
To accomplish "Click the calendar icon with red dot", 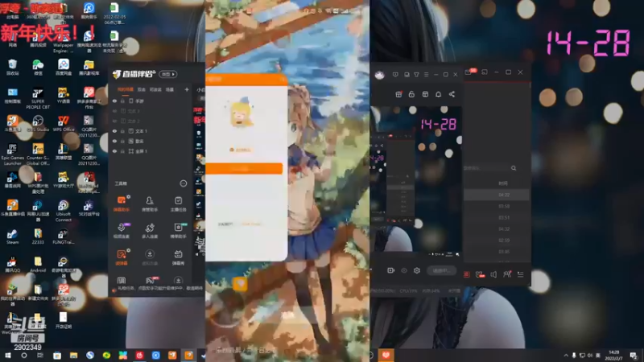I will (398, 94).
